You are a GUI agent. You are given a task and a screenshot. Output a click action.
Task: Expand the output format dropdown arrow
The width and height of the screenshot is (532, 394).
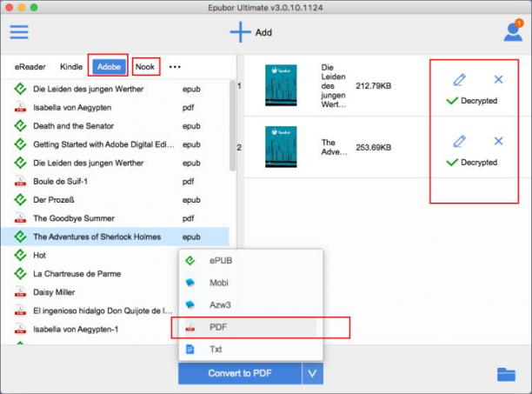(x=312, y=373)
